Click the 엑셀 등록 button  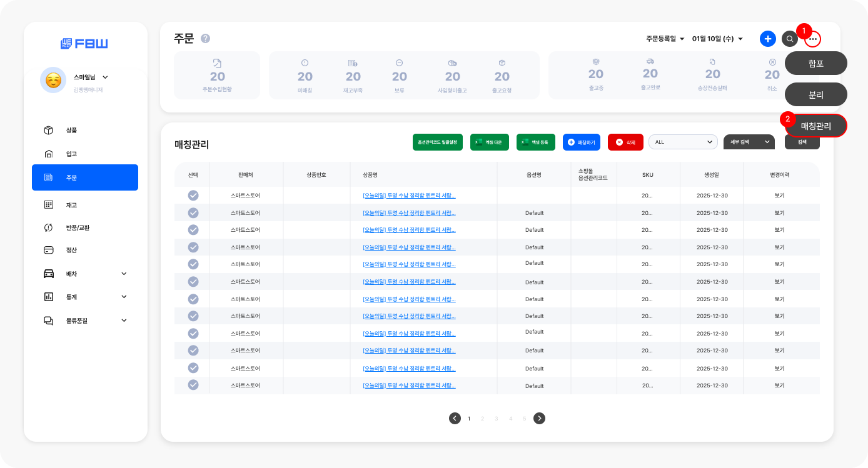click(536, 142)
